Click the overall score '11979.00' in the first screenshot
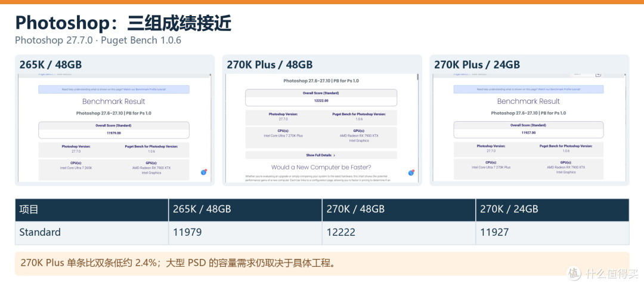This screenshot has width=644, height=287. (x=114, y=133)
